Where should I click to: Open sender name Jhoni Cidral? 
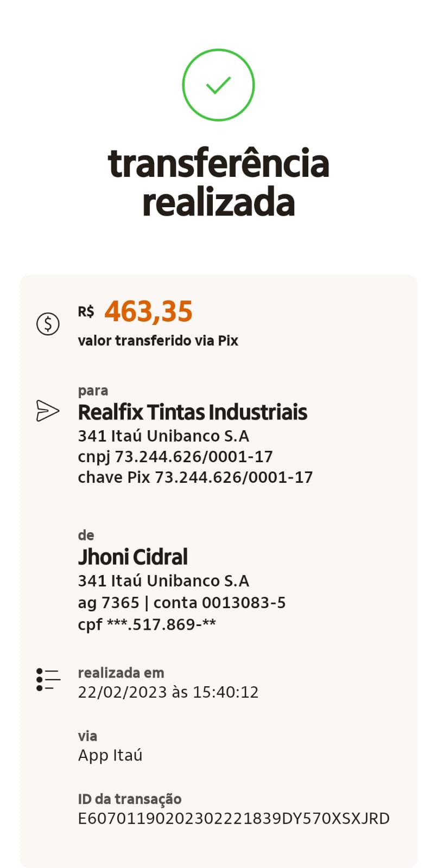point(132,557)
